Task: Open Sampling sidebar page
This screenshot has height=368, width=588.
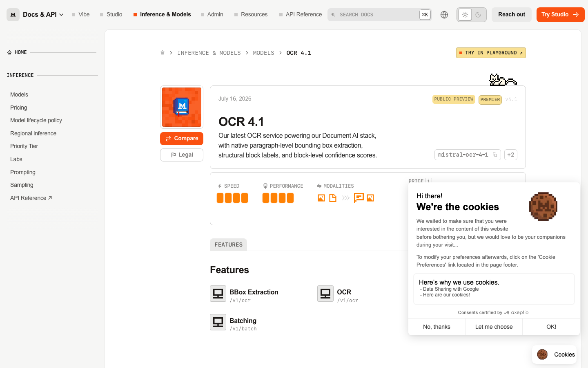Action: tap(22, 185)
